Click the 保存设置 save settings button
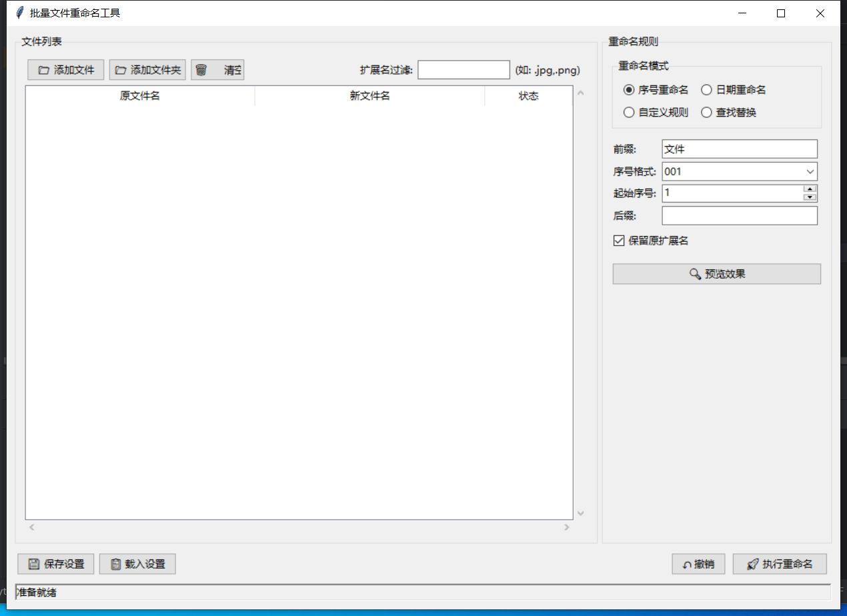Image resolution: width=847 pixels, height=616 pixels. click(56, 564)
